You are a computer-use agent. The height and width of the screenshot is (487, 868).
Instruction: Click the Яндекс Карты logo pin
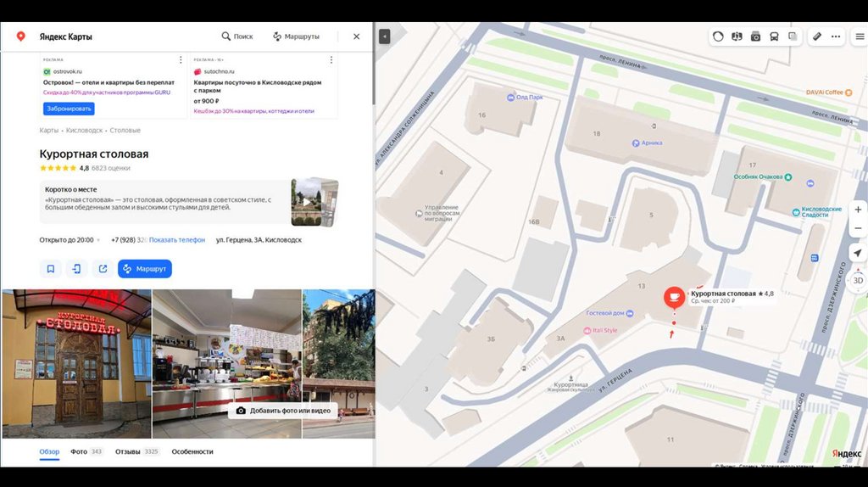[x=20, y=36]
